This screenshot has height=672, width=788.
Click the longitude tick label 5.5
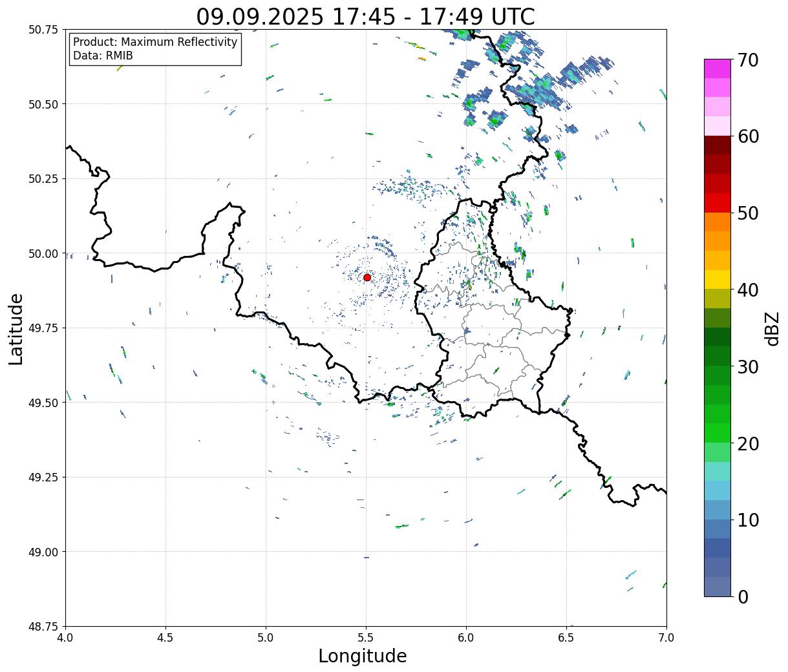[366, 638]
